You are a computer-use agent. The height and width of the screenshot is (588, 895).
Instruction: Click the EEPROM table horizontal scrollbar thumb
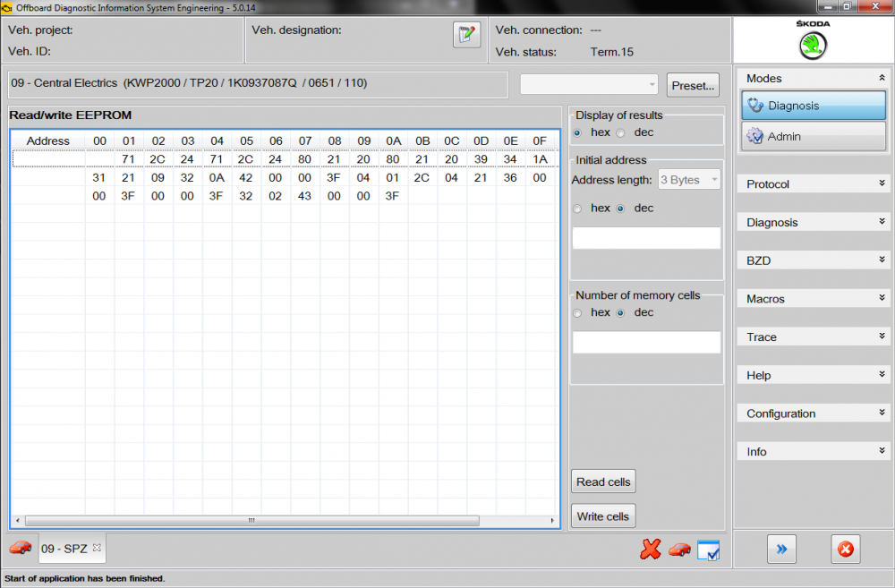(252, 521)
